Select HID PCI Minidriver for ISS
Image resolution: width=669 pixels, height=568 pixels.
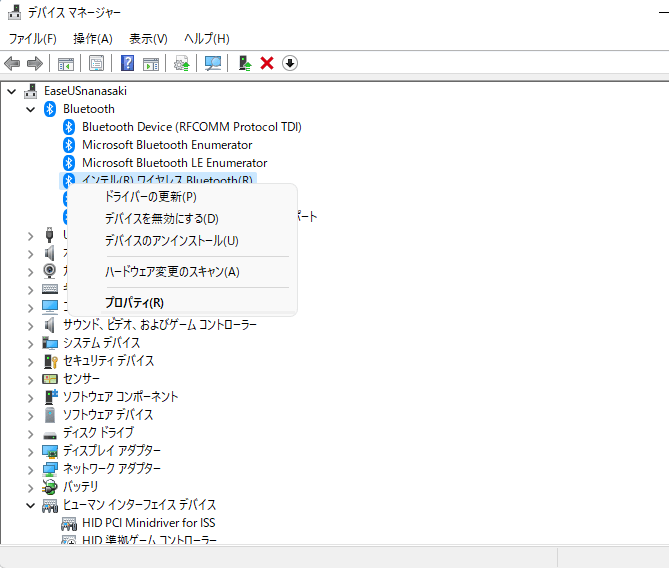148,523
